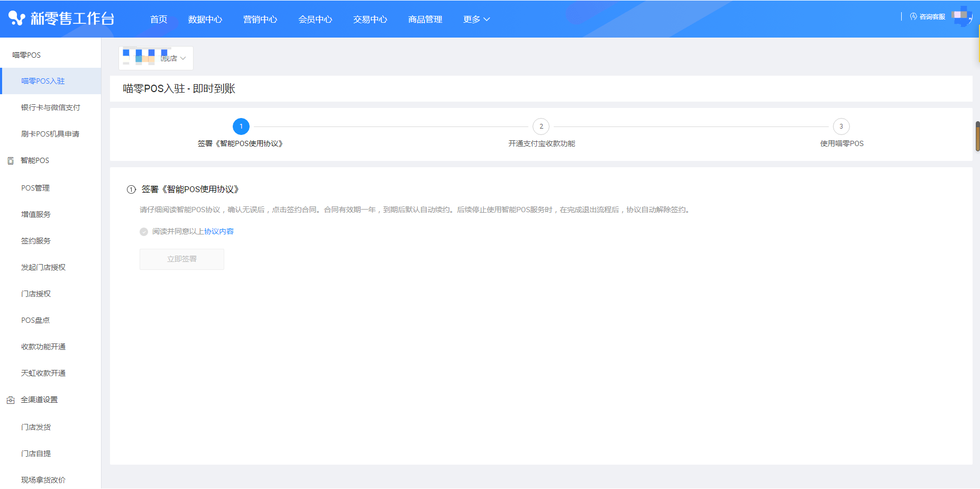Expand the 更多 dropdown menu

477,20
